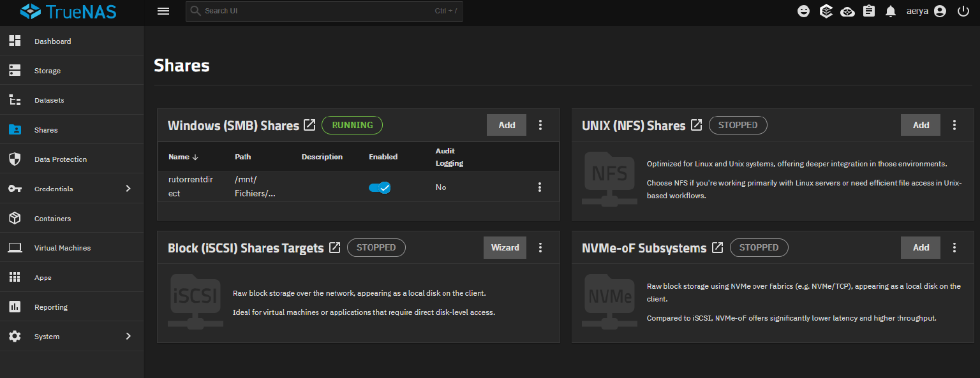Click the hamburger menu icon to collapse sidebar

point(163,11)
